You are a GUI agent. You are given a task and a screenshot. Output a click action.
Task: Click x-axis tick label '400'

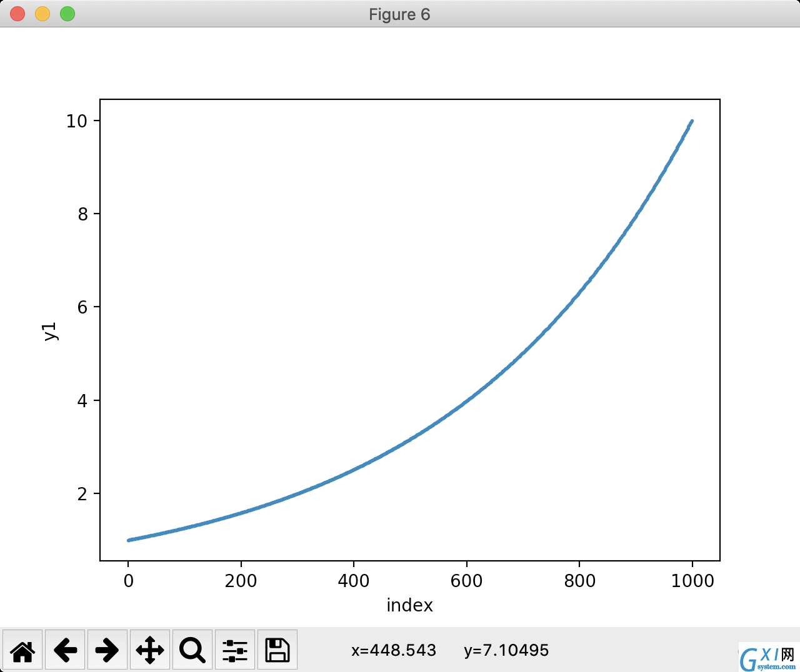[x=354, y=581]
